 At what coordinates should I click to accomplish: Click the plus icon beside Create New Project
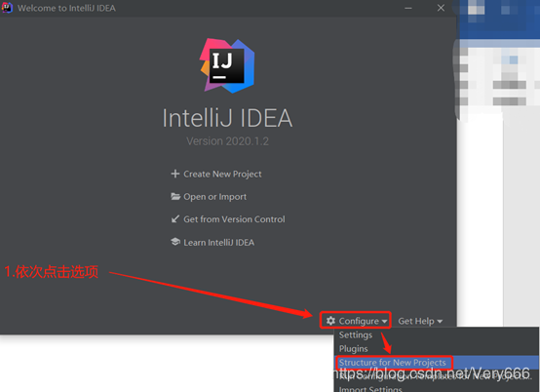click(x=175, y=174)
